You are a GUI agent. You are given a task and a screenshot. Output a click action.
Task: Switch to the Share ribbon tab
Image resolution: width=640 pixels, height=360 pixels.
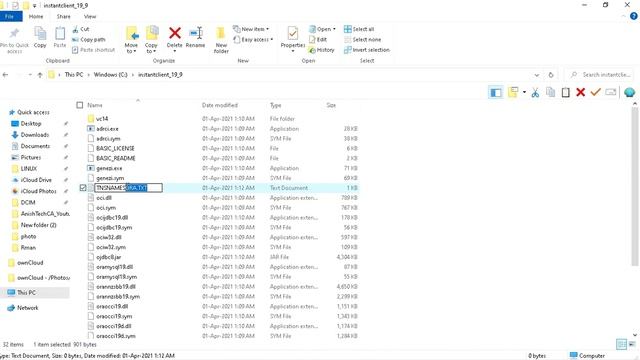coord(63,16)
